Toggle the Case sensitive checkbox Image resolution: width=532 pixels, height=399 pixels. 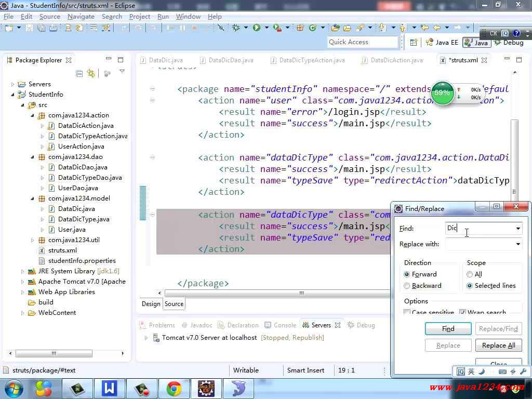[x=407, y=312]
